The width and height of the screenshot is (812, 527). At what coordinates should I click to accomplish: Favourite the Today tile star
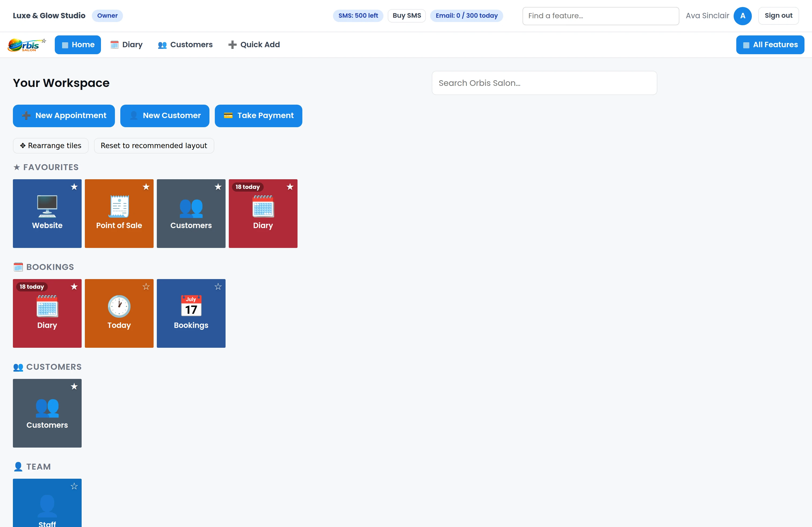tap(146, 287)
